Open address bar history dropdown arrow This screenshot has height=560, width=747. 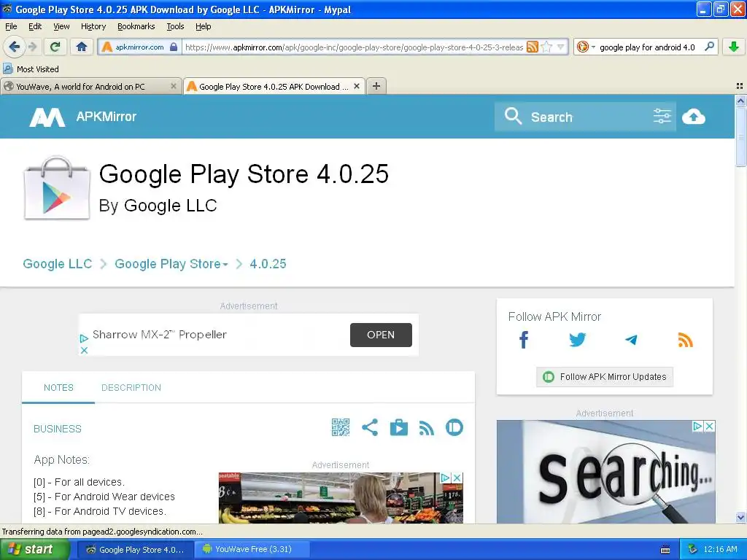pos(560,47)
